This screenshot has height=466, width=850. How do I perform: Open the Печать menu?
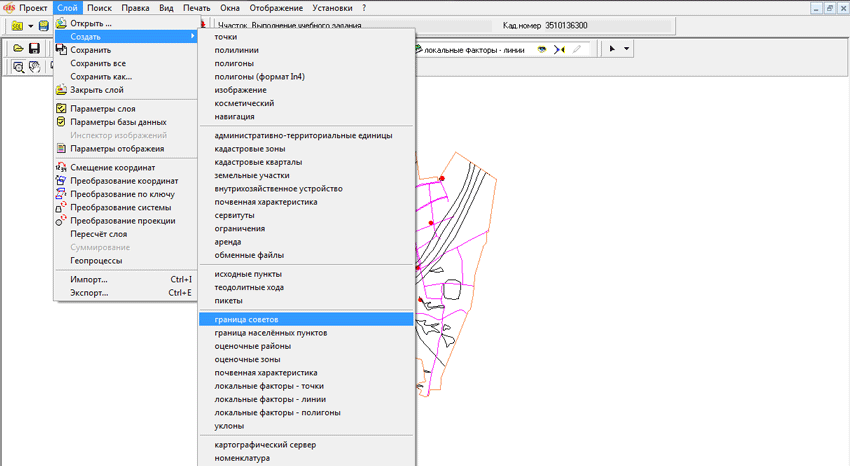coord(196,8)
